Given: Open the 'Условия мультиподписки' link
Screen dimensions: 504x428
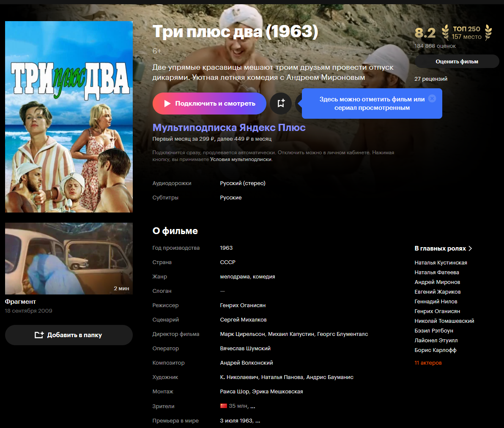Looking at the screenshot, I should tap(241, 159).
